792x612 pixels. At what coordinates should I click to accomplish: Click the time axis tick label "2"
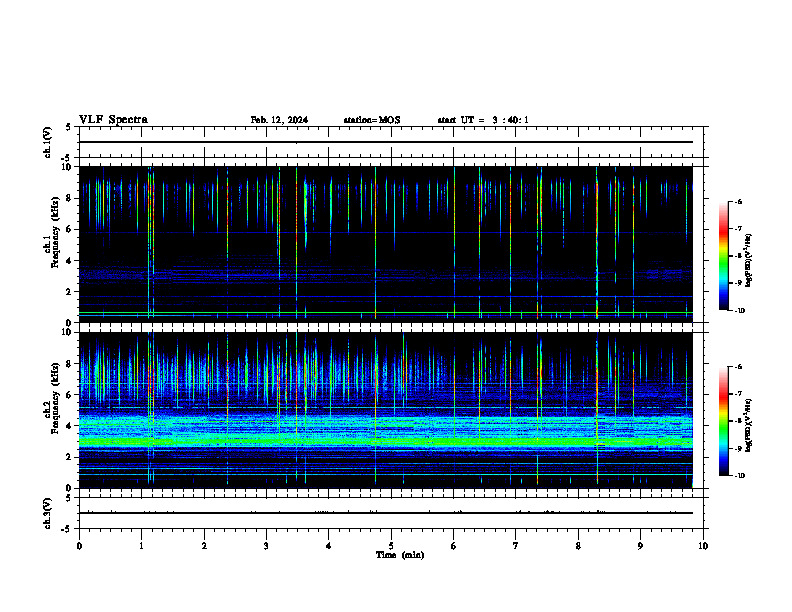[x=204, y=546]
